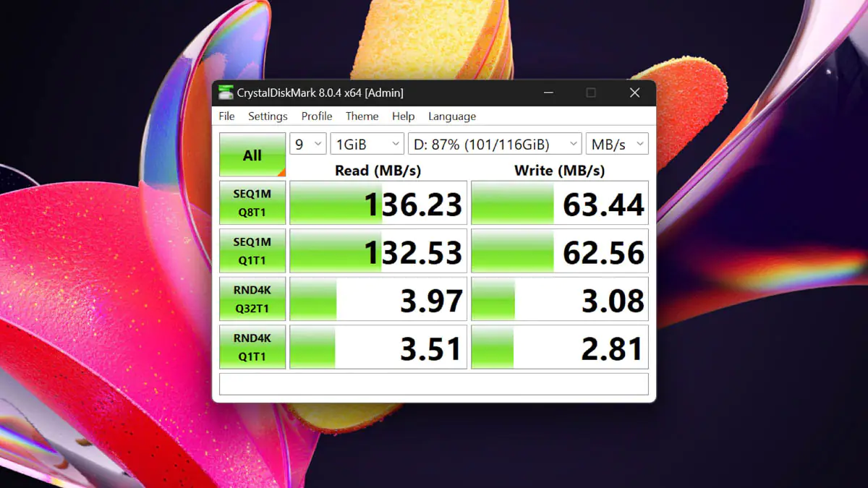868x488 pixels.
Task: Click the RND4K Q1T1 read result 3.51
Action: [378, 346]
